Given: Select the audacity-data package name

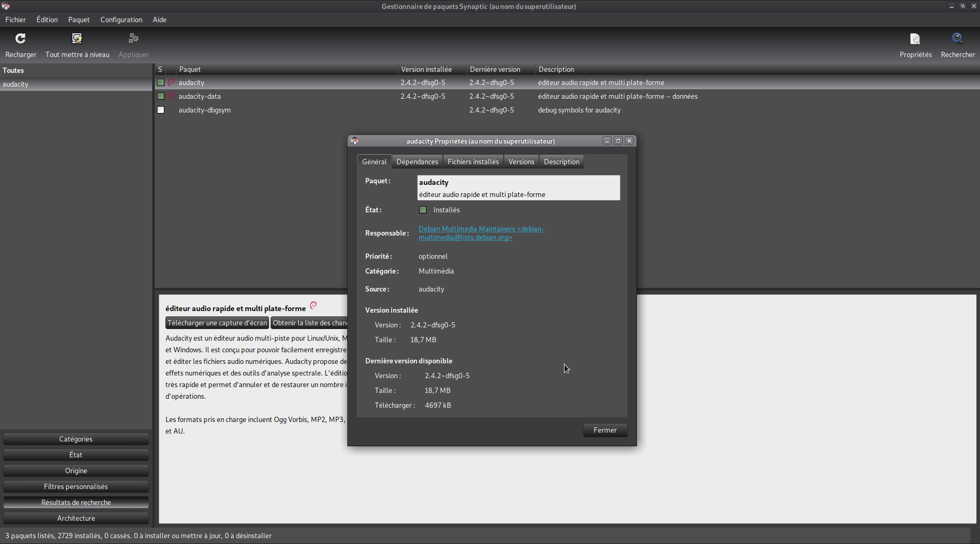Looking at the screenshot, I should pos(199,96).
